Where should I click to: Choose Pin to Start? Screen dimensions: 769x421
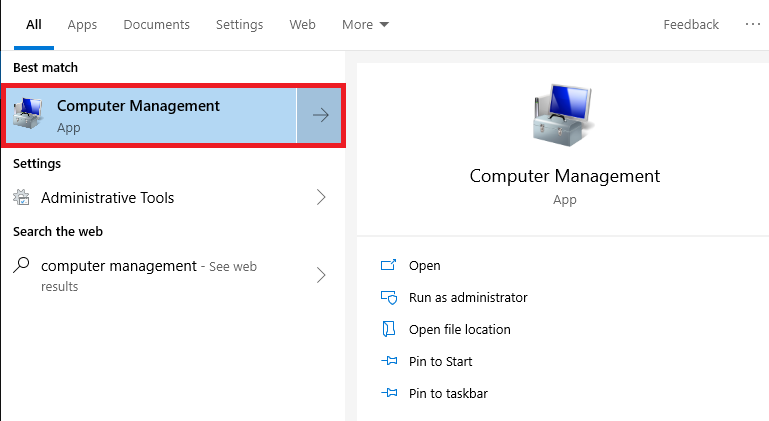[440, 362]
